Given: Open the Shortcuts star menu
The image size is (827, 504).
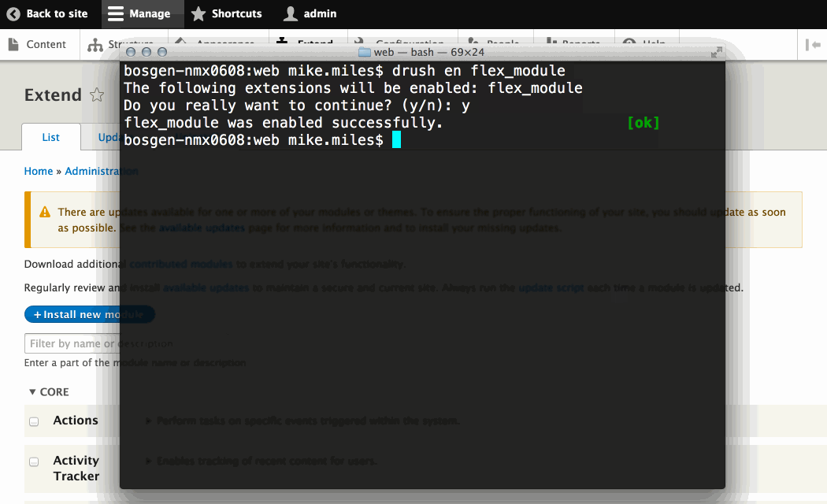Looking at the screenshot, I should point(226,13).
